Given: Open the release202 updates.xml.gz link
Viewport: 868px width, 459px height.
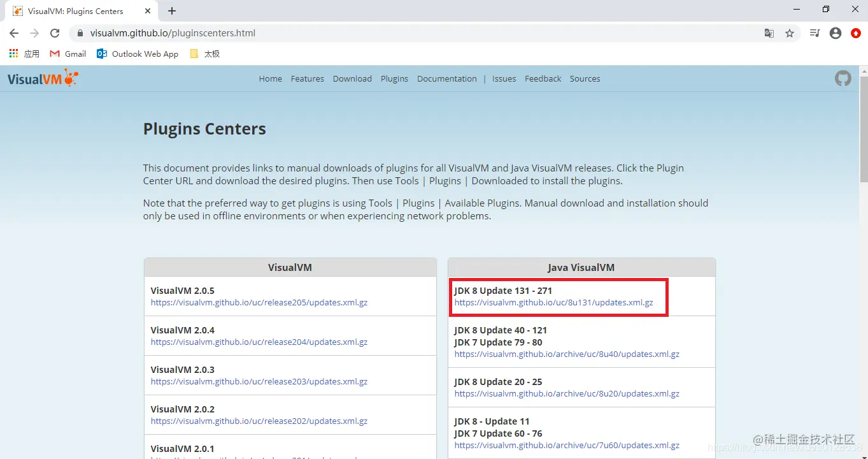Looking at the screenshot, I should [259, 421].
